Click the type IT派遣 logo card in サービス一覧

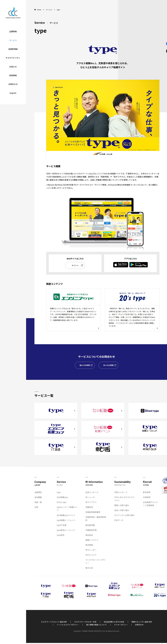coord(56,447)
